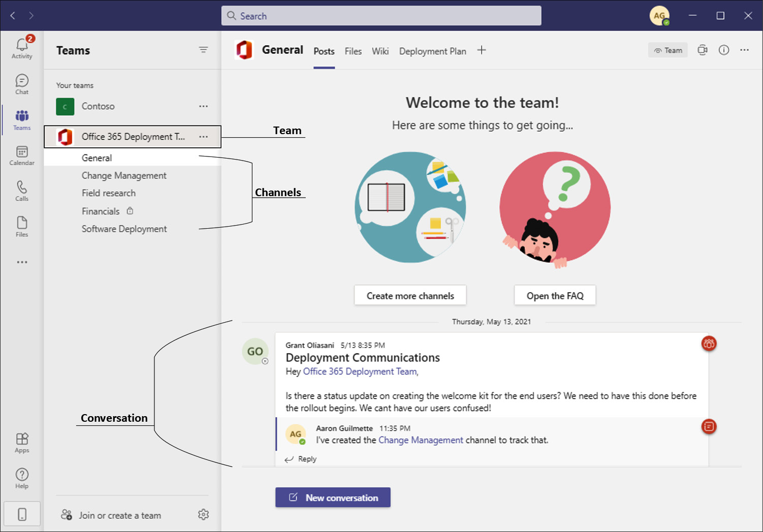
Task: Open the Calendar view
Action: click(22, 155)
